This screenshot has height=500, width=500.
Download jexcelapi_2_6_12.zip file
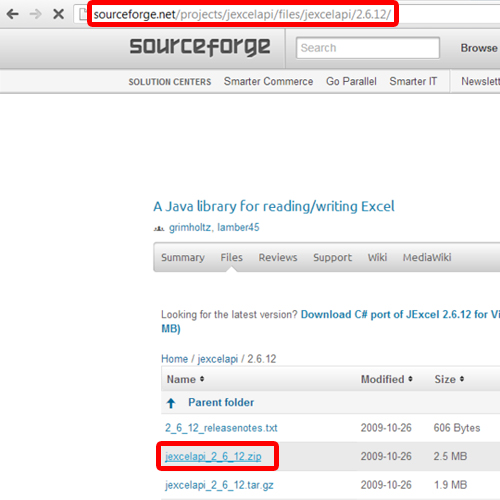click(x=213, y=456)
